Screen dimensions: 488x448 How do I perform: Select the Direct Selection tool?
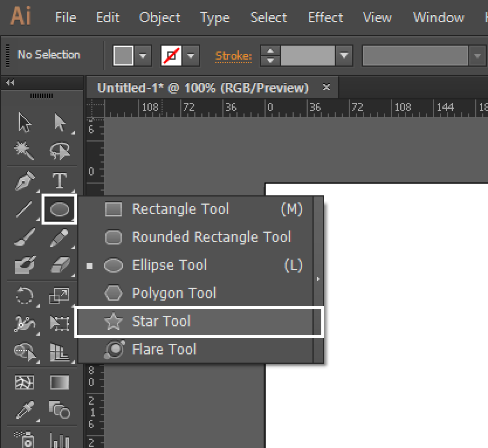(x=60, y=123)
